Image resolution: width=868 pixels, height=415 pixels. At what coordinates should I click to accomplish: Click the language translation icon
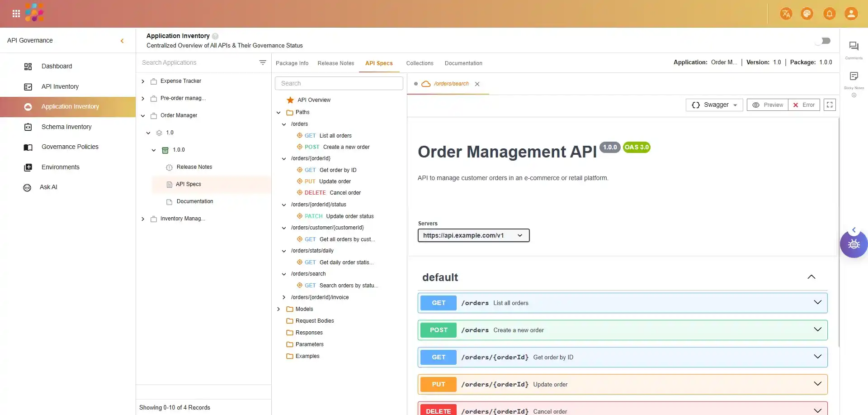(x=786, y=14)
